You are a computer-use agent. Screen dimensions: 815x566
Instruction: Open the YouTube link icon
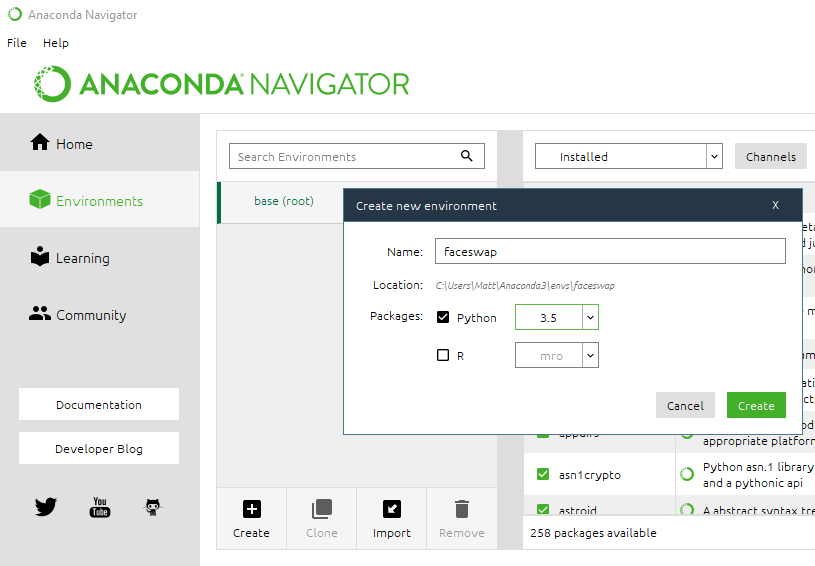click(100, 507)
